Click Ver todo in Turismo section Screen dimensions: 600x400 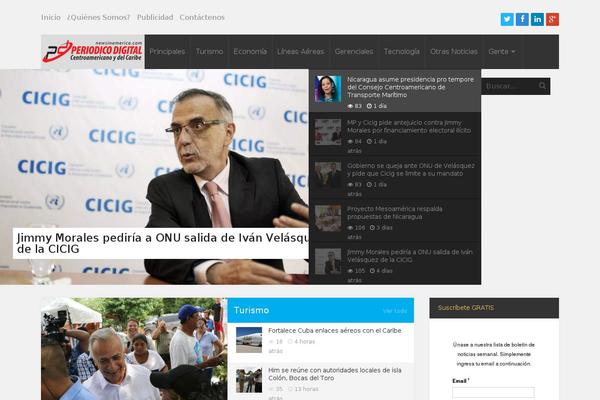395,311
